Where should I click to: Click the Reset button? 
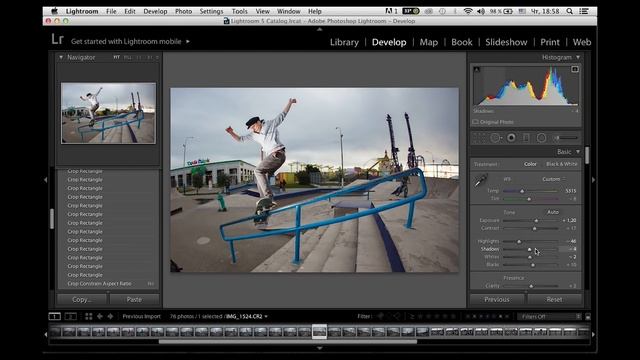[x=554, y=299]
